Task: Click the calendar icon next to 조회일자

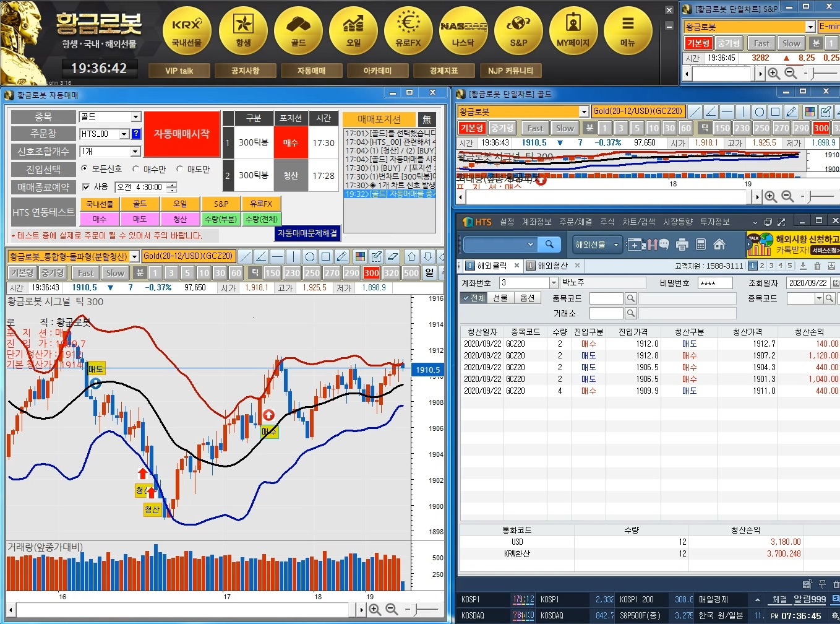Action: [x=834, y=283]
